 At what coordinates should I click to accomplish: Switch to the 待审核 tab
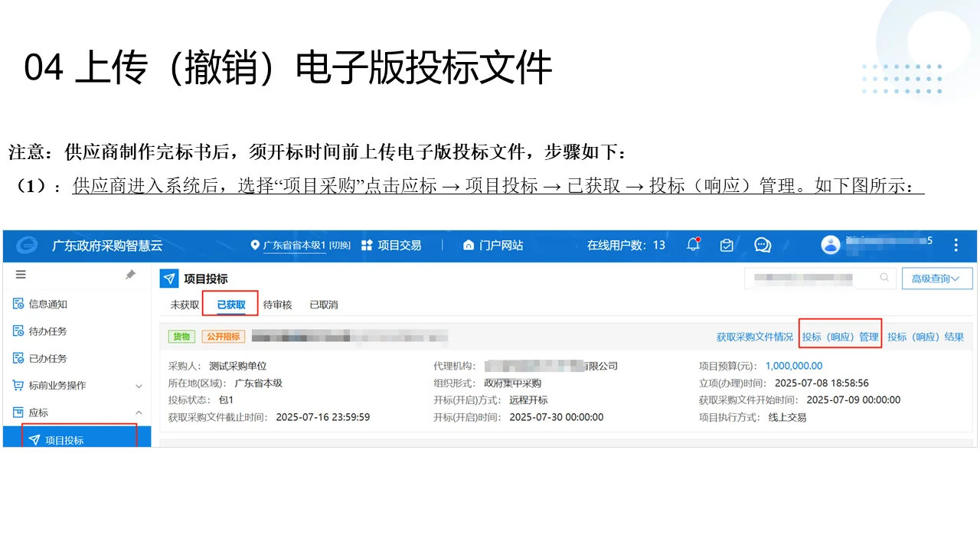277,304
